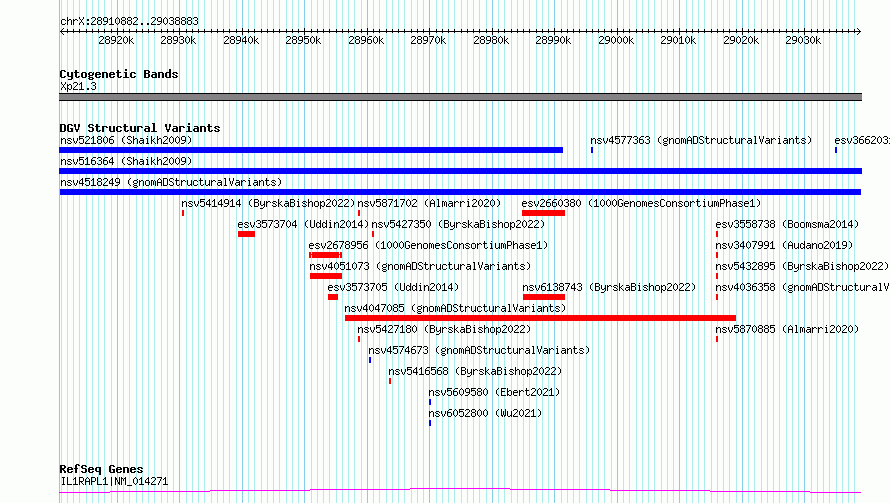This screenshot has height=503, width=890.
Task: Open the nsv516364 (Shaikh2009) variant label
Action: [x=126, y=161]
